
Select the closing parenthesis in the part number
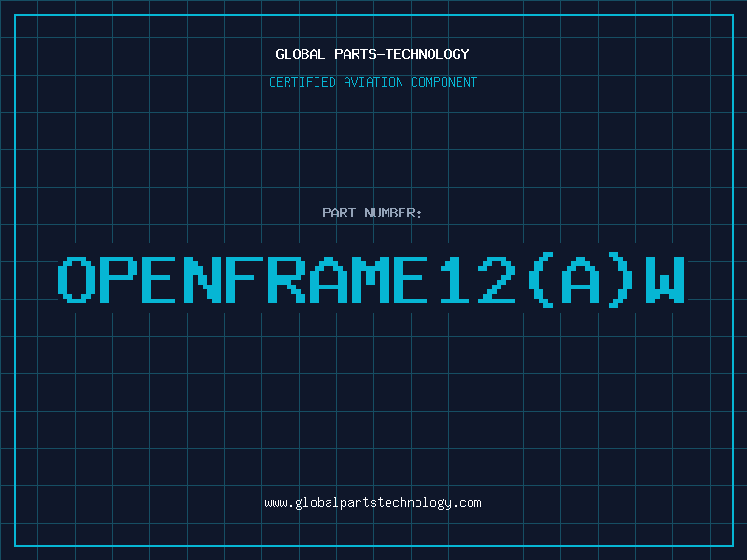[621, 279]
